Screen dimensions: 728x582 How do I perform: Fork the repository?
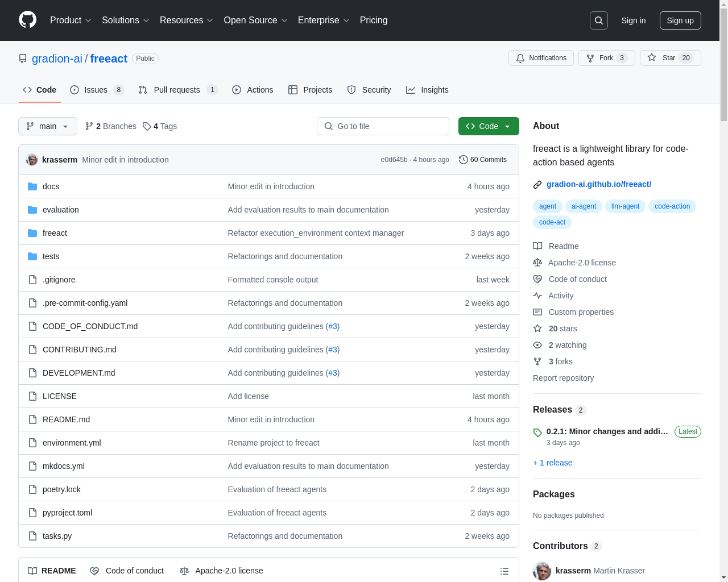(606, 58)
